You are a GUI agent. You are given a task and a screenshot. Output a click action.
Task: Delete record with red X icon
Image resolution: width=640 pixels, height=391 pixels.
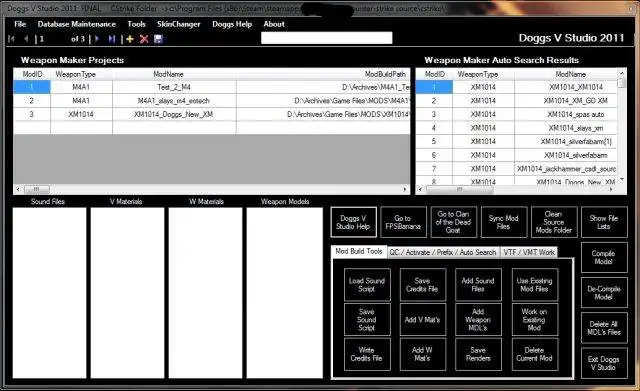point(144,39)
